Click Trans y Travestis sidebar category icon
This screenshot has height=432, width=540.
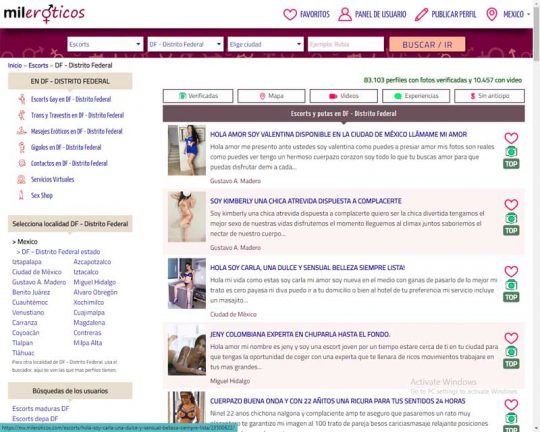tap(22, 115)
